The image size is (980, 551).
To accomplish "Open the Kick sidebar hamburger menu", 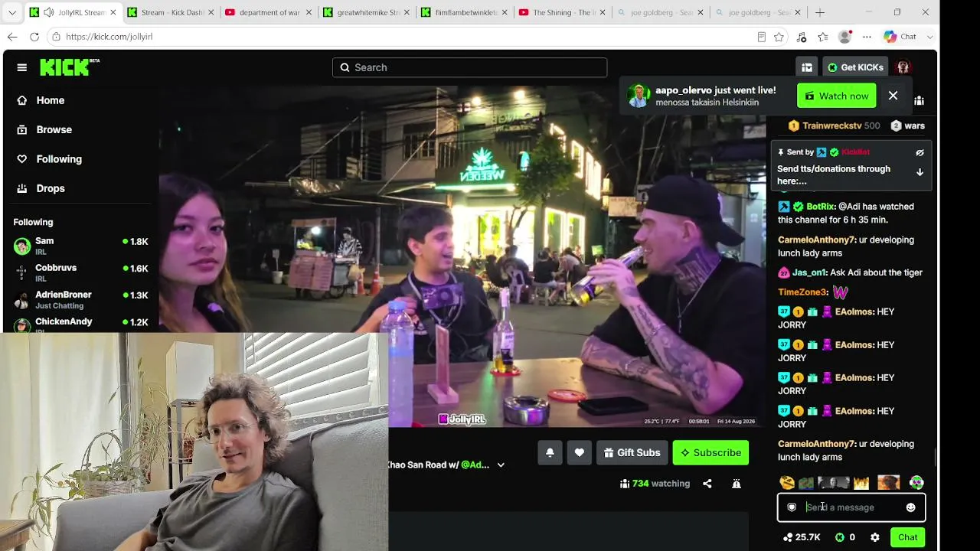I will tap(22, 67).
